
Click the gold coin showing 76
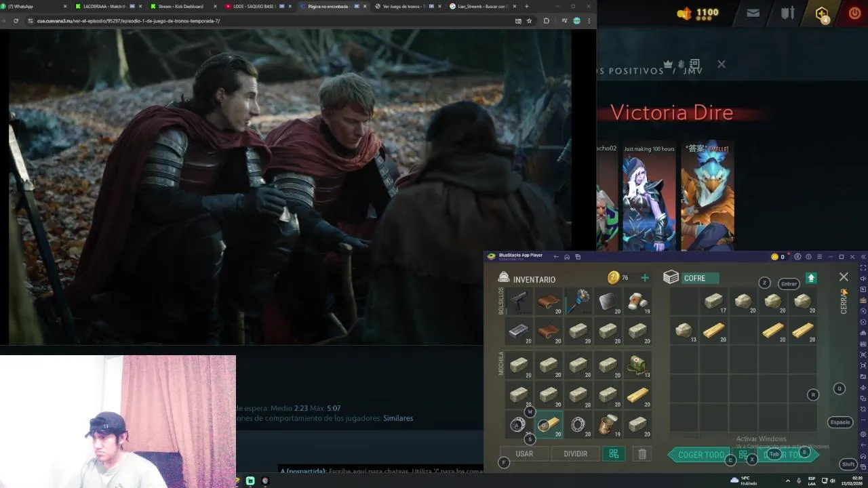(x=613, y=277)
